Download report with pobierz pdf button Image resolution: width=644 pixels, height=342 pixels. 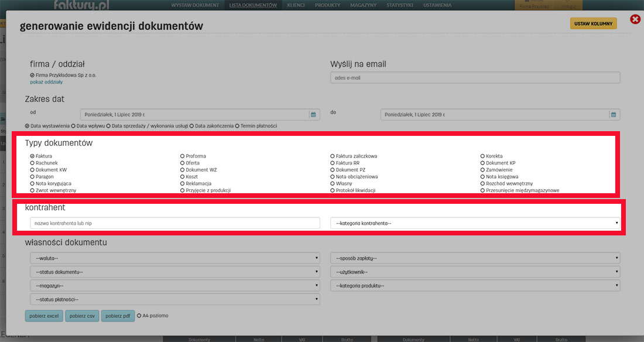(117, 316)
